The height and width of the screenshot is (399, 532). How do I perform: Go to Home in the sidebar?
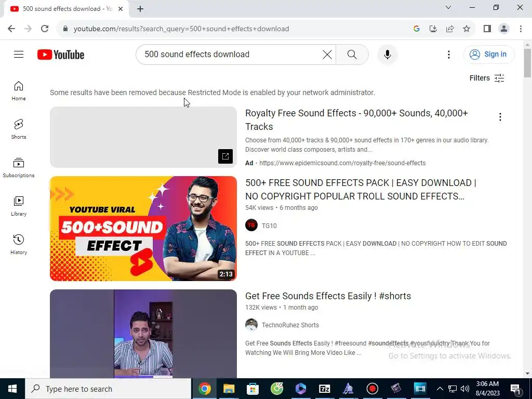pyautogui.click(x=19, y=91)
